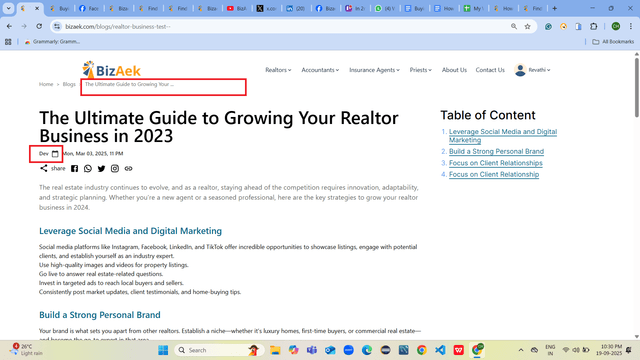The image size is (640, 360).
Task: Open Outlook from the taskbar
Action: (330, 350)
